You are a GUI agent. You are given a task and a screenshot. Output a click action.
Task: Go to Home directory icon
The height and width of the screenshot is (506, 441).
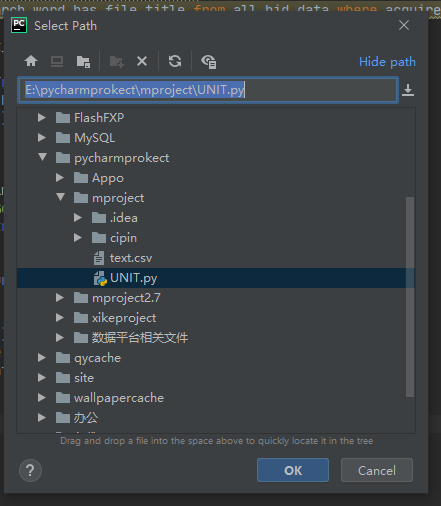coord(31,61)
